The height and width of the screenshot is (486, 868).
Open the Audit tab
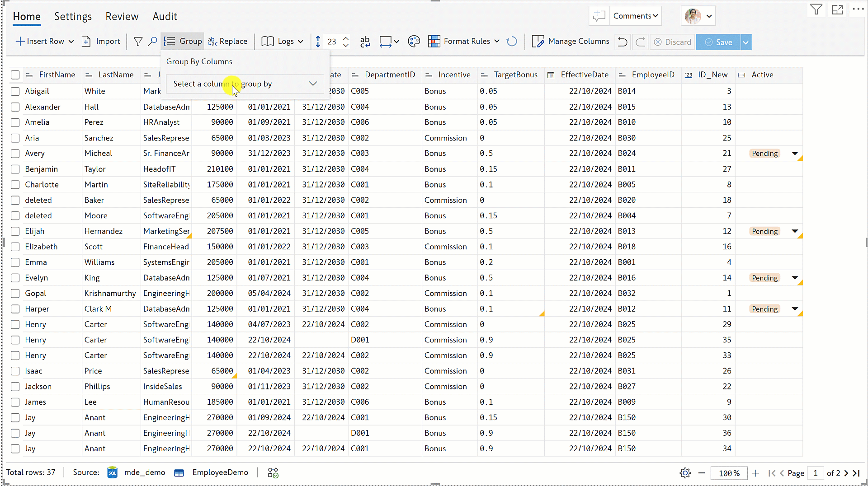tap(165, 17)
